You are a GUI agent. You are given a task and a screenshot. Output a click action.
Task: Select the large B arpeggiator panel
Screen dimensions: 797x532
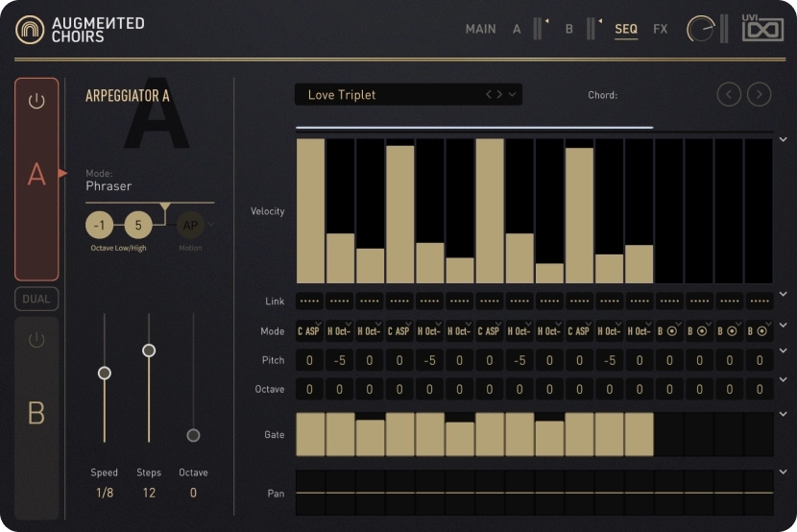(x=36, y=413)
